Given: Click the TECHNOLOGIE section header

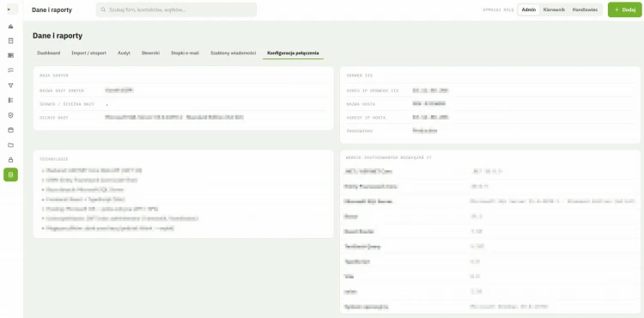Looking at the screenshot, I should click(54, 159).
